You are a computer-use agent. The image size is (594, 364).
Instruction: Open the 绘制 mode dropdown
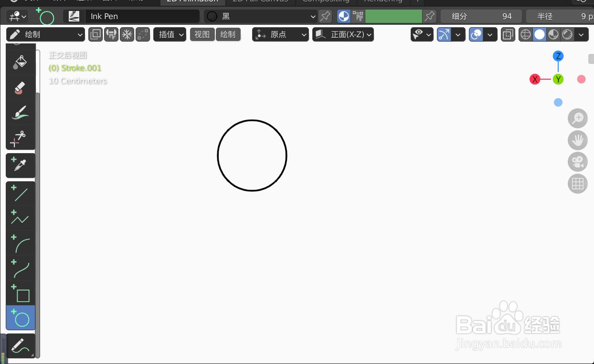click(46, 34)
